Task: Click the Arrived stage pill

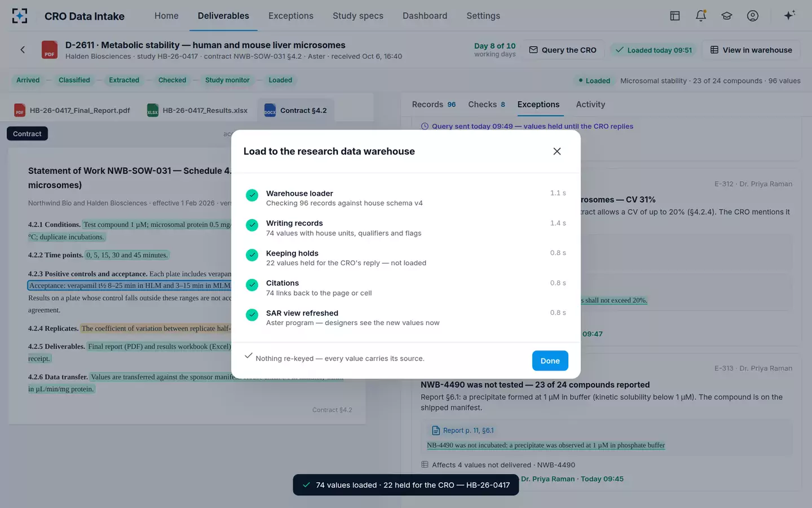Action: point(28,80)
